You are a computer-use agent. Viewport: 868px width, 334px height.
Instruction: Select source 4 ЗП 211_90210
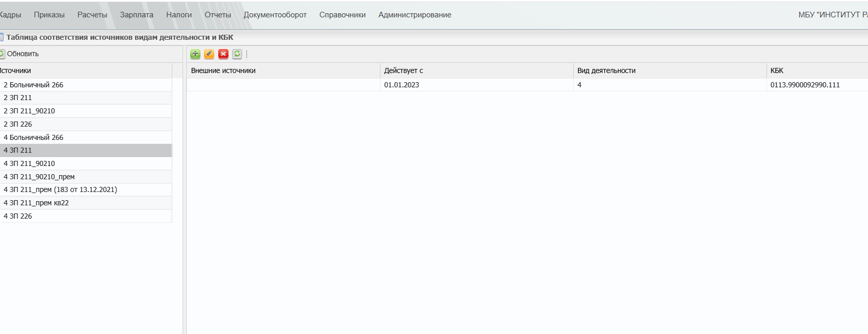point(86,163)
